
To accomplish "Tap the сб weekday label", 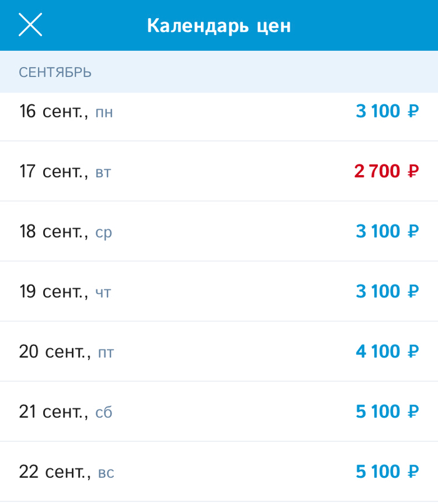I will (x=104, y=413).
